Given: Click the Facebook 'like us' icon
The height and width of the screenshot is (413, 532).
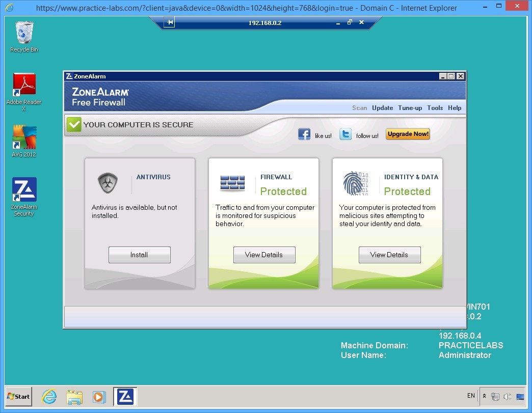Looking at the screenshot, I should [x=304, y=134].
